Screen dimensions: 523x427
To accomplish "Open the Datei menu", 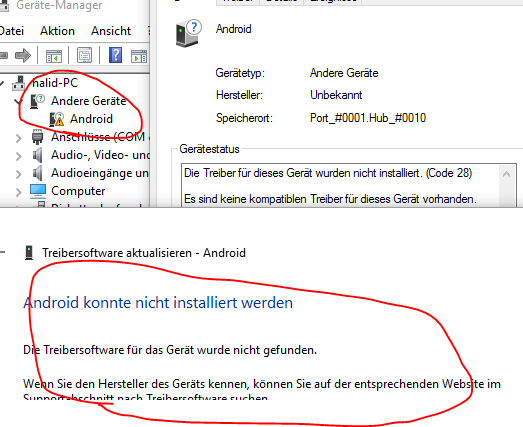I will coord(12,31).
